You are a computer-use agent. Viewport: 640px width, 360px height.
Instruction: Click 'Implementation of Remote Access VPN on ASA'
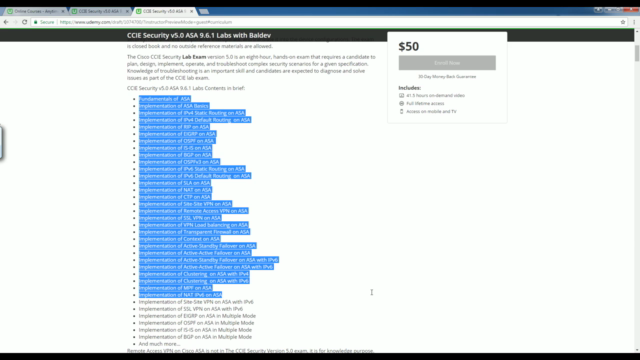click(193, 211)
